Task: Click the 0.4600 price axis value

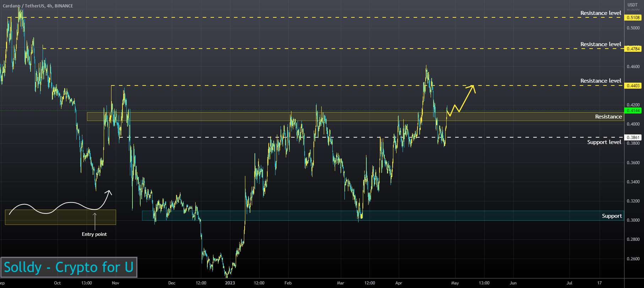Action: pos(633,66)
